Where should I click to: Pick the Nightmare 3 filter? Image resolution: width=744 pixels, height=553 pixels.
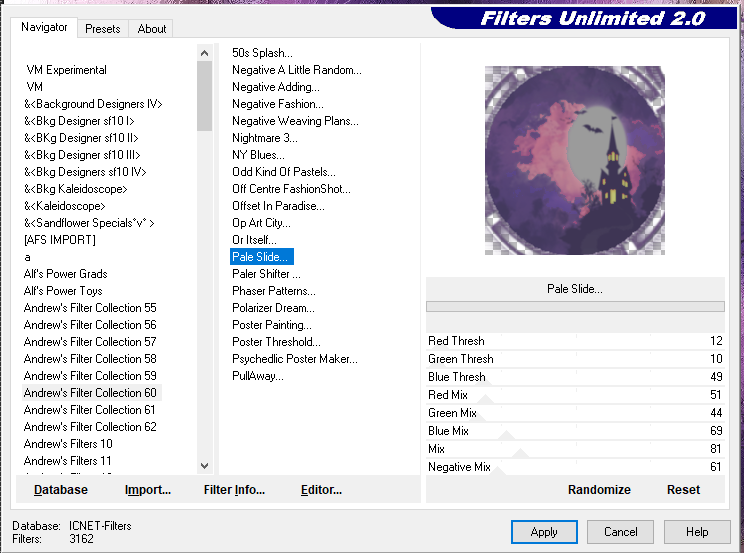[264, 138]
